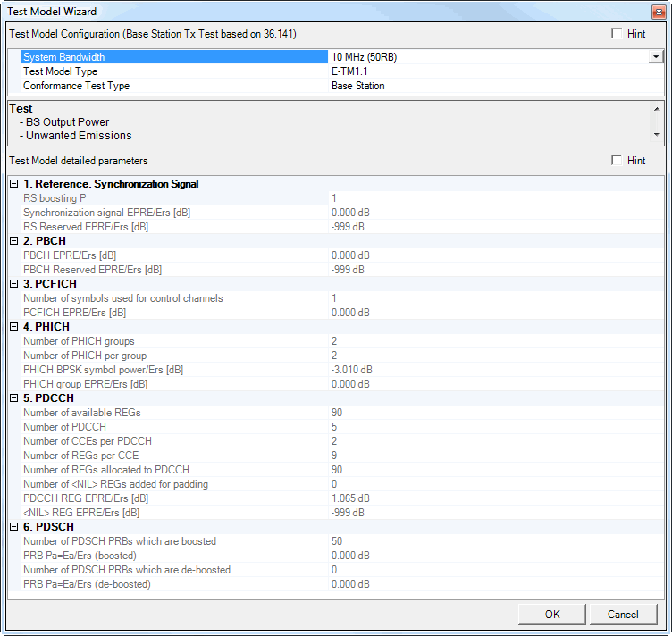Screen dimensions: 672x636
Task: Click the Cancel button
Action: pos(623,615)
